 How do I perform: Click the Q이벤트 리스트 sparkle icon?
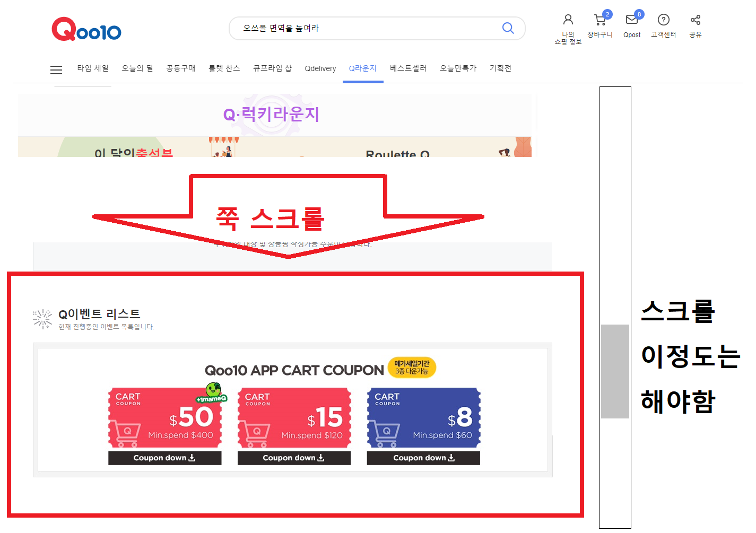(x=42, y=319)
